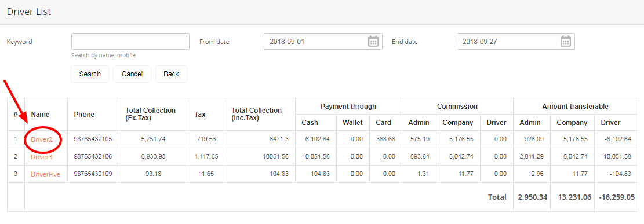
Task: Select the total driver amount -16,259.05
Action: (x=617, y=197)
